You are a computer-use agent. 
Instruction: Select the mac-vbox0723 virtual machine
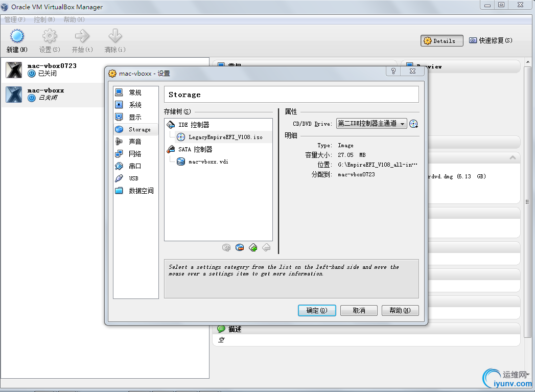pyautogui.click(x=105, y=70)
